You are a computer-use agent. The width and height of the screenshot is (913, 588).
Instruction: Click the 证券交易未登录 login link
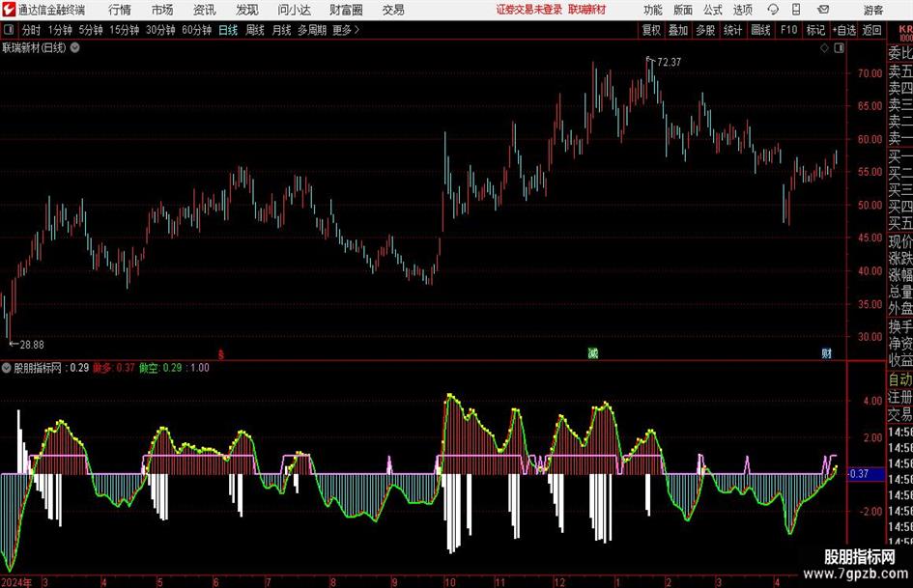click(529, 10)
